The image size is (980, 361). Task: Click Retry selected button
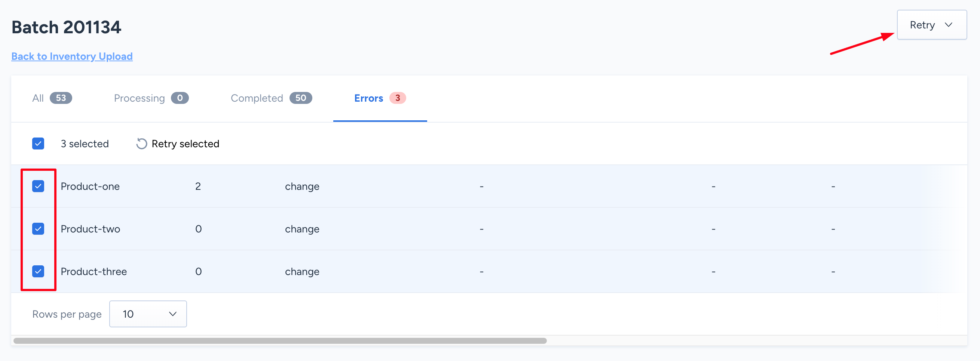click(x=178, y=144)
